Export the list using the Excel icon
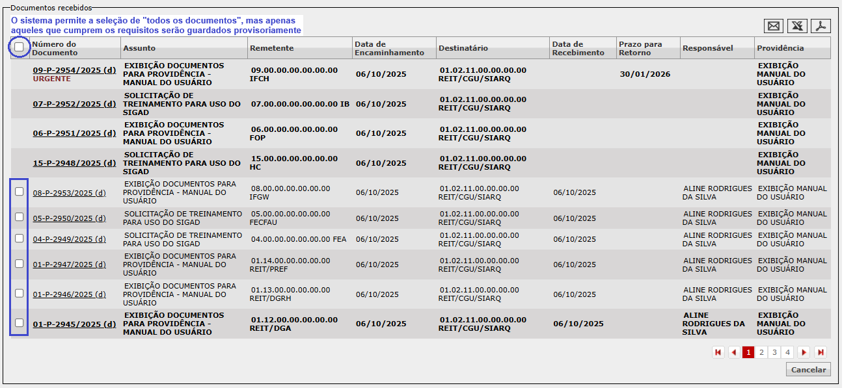 797,26
